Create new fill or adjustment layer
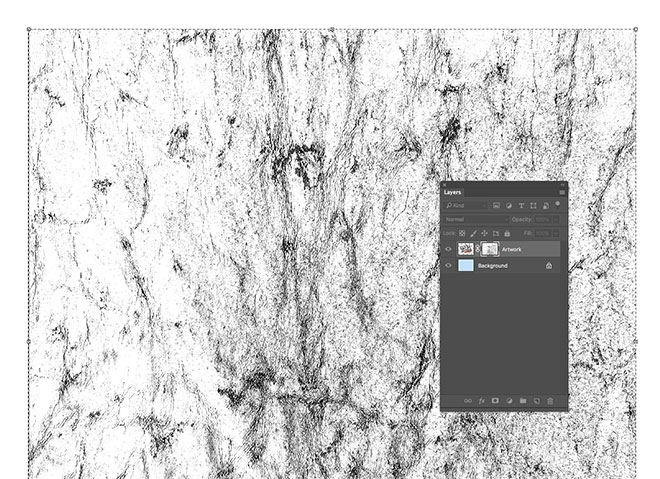Viewport: 660px width, 479px height. [x=509, y=401]
